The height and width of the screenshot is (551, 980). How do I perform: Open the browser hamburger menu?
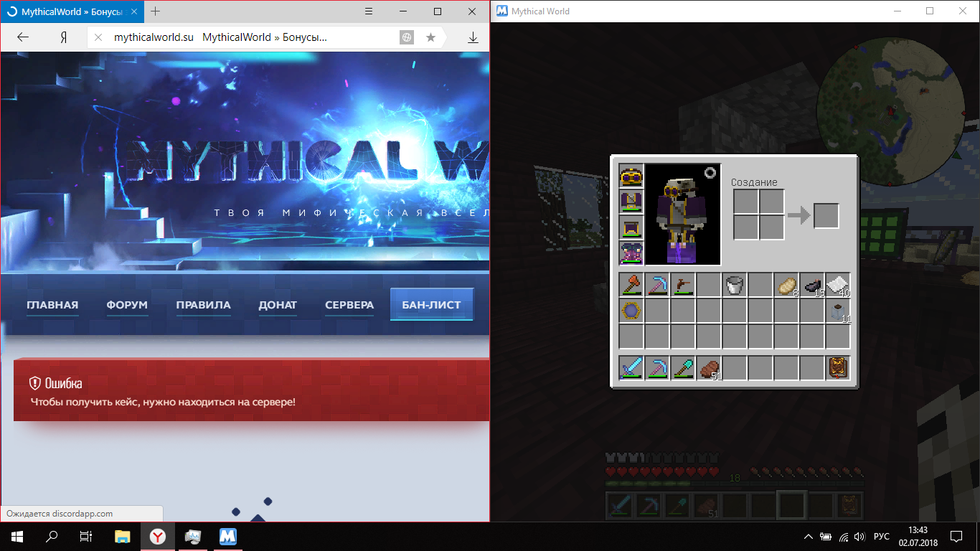(x=368, y=11)
